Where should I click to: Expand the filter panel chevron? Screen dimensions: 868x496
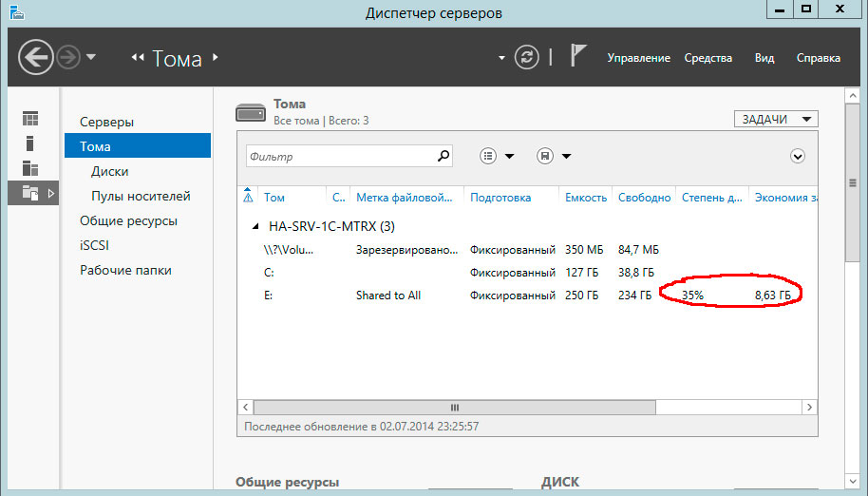pyautogui.click(x=798, y=156)
